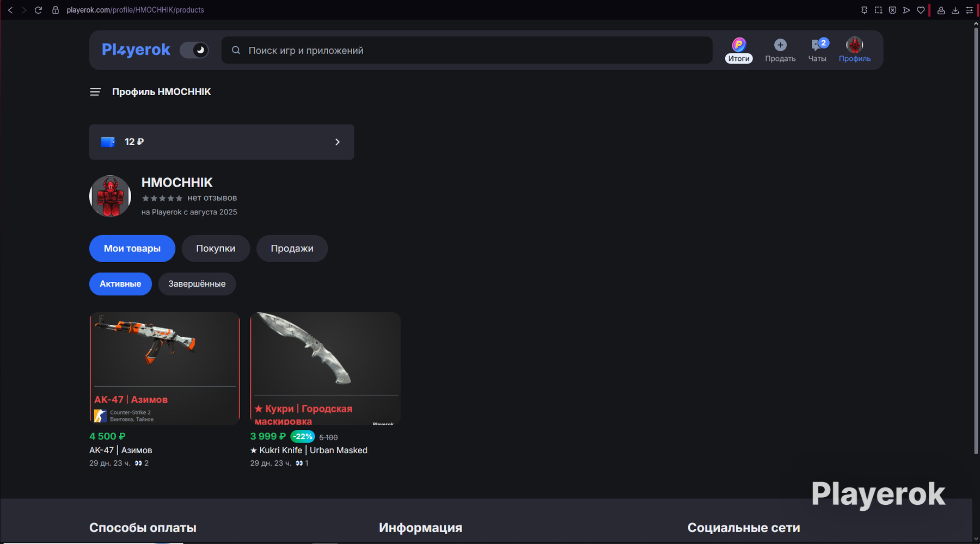Focus the games and apps search field
Viewport: 980px width, 544px height.
tap(467, 50)
